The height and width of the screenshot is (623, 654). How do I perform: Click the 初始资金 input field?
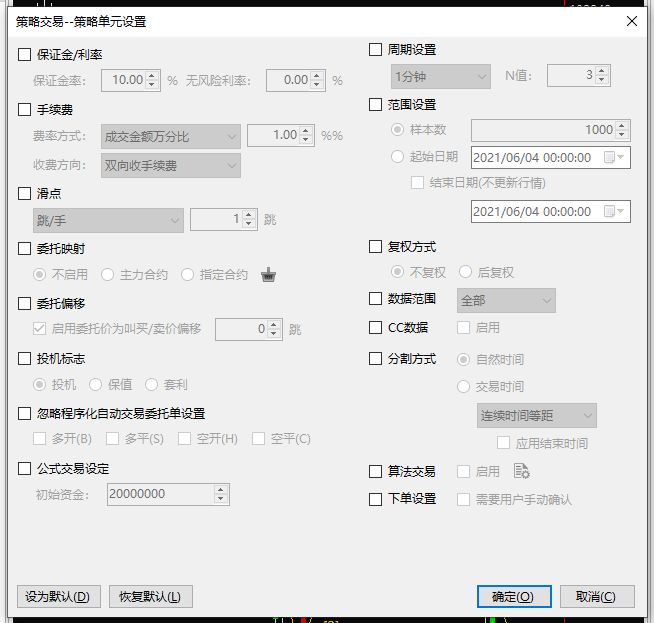coord(159,494)
